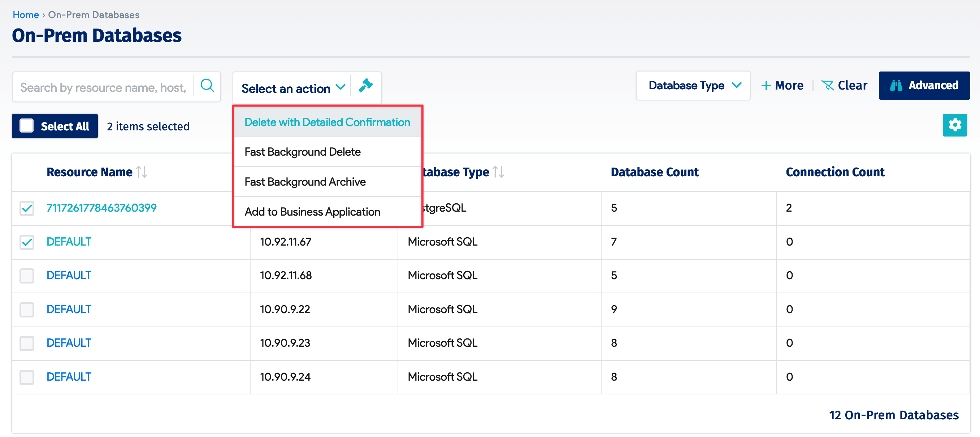
Task: Click inside the resource search field
Action: coord(103,87)
